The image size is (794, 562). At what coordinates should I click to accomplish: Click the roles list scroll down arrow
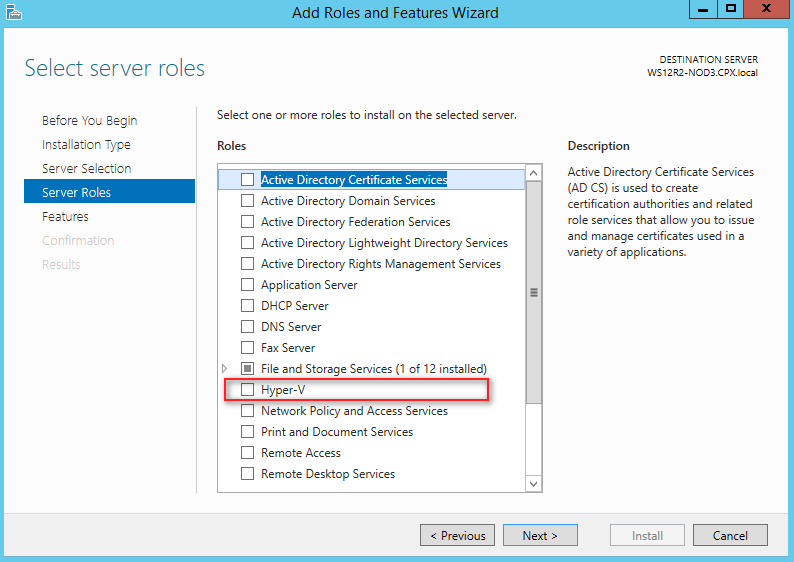[533, 484]
